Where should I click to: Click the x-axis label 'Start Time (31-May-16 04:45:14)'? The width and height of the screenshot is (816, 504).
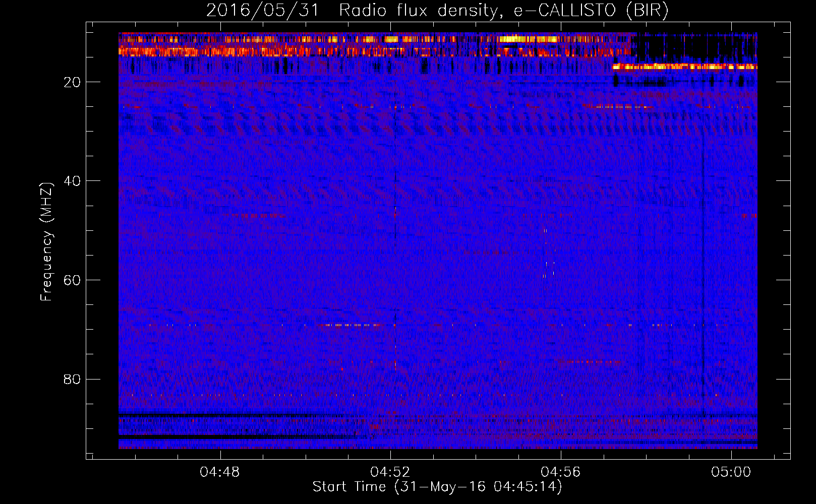tap(437, 487)
